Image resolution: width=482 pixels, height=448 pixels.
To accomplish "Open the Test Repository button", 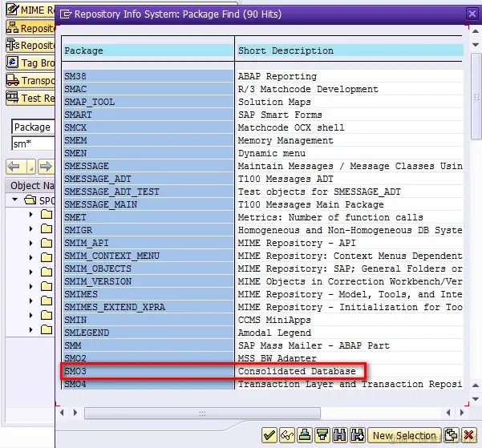I will 30,98.
